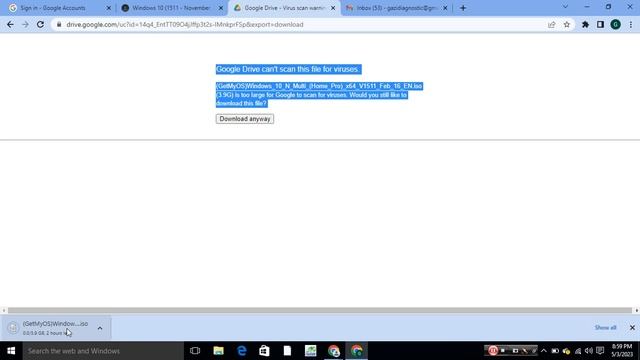Close the downloads bar
The image size is (640, 360).
click(x=632, y=328)
